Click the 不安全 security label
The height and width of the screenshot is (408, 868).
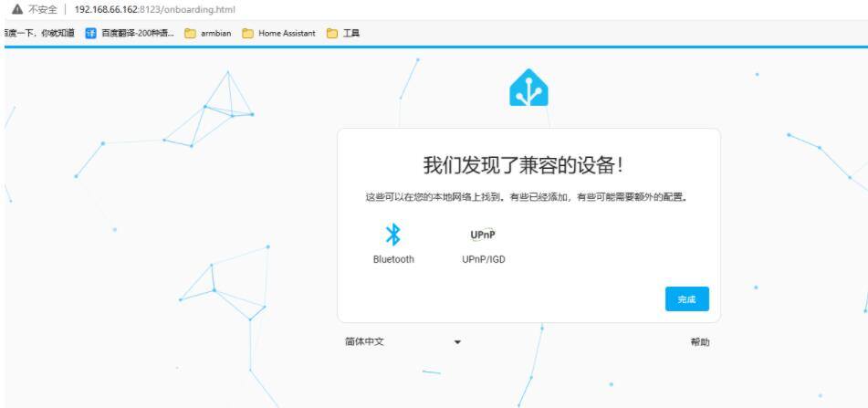pyautogui.click(x=43, y=10)
